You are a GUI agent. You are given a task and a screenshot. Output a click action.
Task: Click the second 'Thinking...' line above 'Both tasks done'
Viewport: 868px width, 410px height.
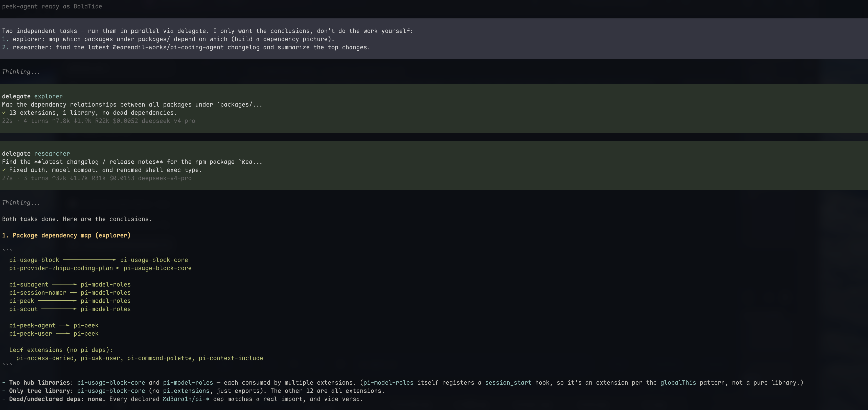pyautogui.click(x=21, y=203)
